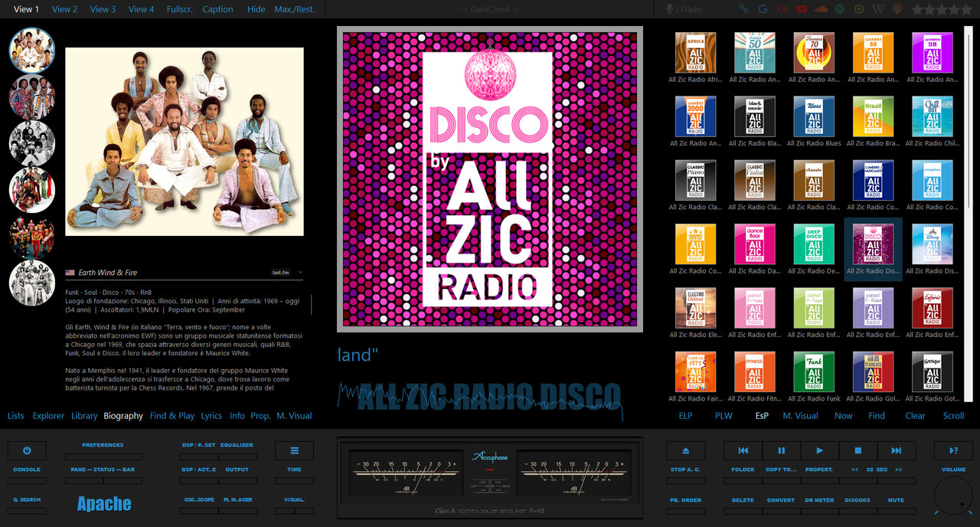Skip to the next track
The height and width of the screenshot is (527, 980).
[897, 450]
